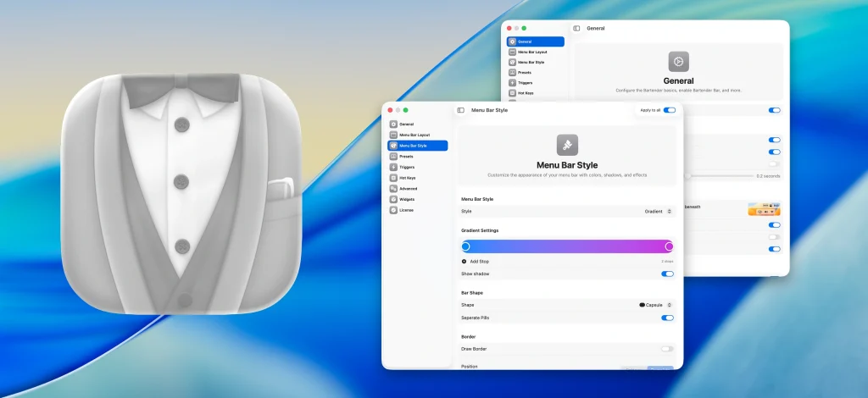868x398 pixels.
Task: Open General in the front window sidebar
Action: pos(406,124)
